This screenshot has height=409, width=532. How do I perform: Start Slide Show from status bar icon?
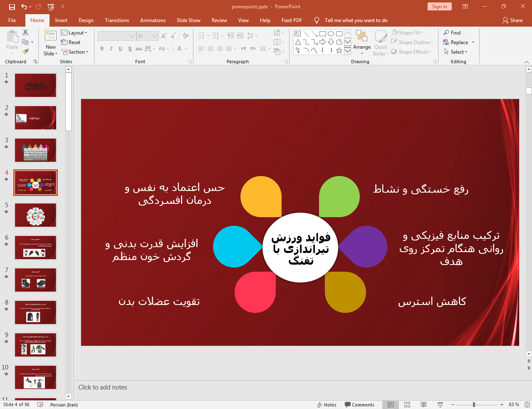pyautogui.click(x=440, y=404)
